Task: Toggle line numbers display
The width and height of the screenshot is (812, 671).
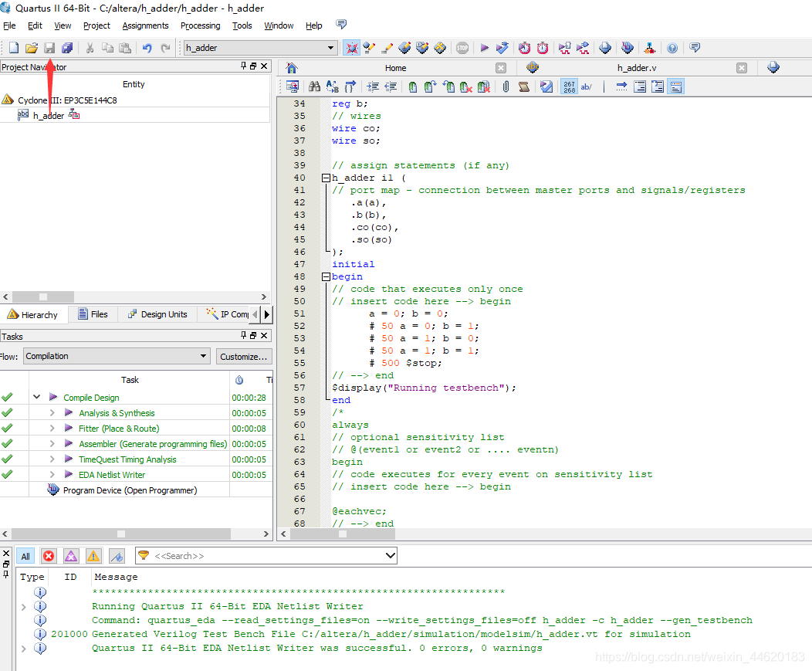Action: coord(569,86)
